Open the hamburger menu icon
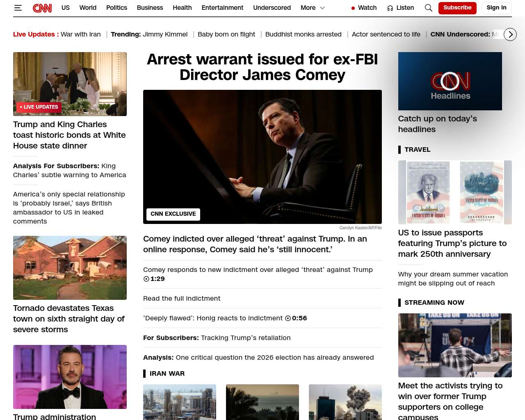525x420 pixels. (x=18, y=8)
